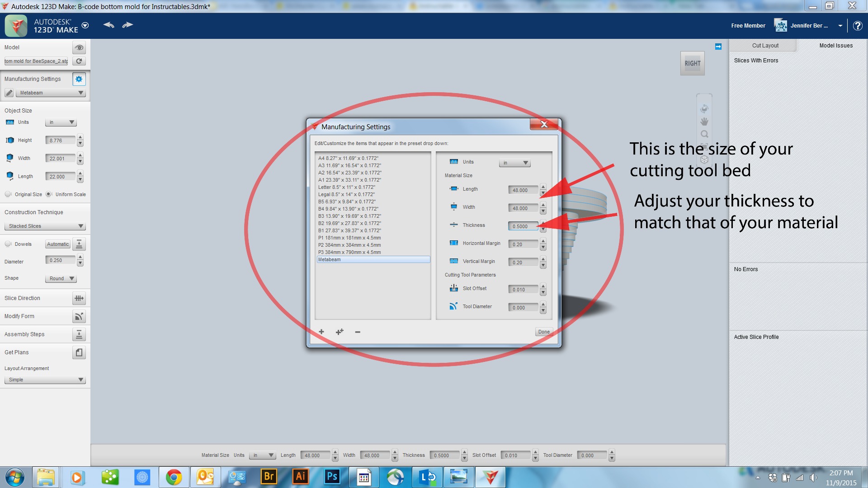The height and width of the screenshot is (488, 868).
Task: Click the Add new preset plus button
Action: click(x=321, y=332)
